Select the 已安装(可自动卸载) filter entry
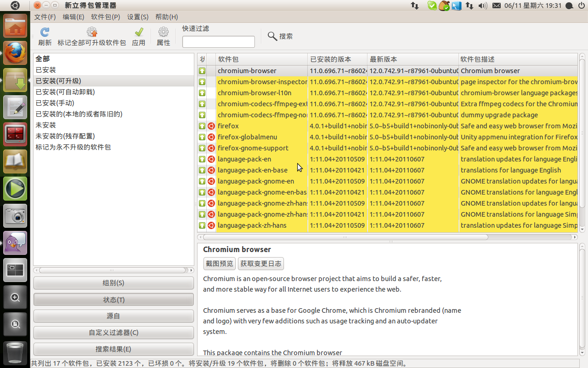This screenshot has width=588, height=368. [113, 92]
